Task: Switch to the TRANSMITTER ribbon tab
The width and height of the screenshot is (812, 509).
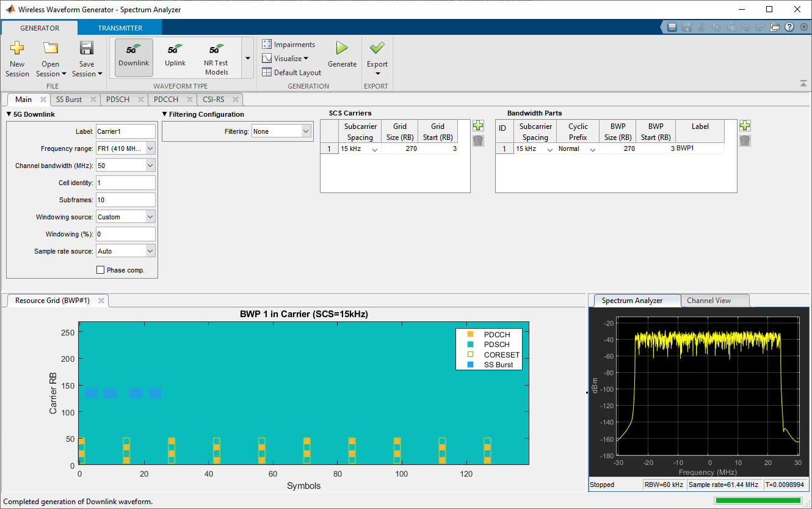Action: pos(120,28)
